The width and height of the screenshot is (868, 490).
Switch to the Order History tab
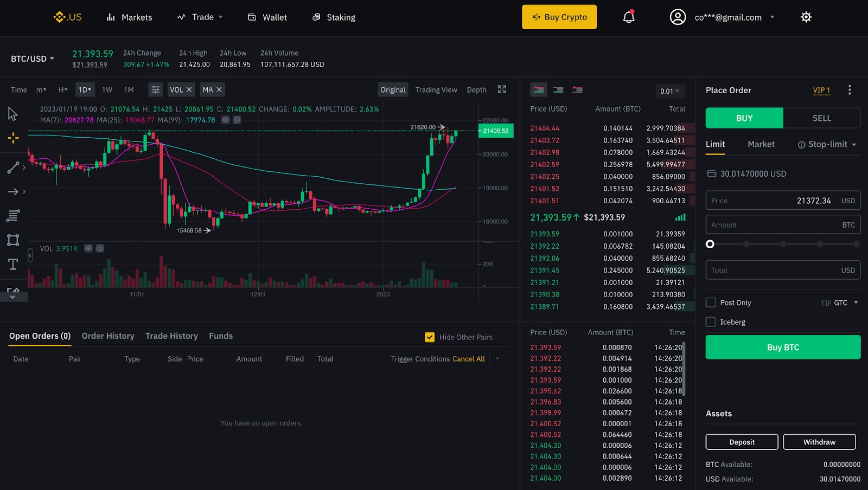click(108, 336)
